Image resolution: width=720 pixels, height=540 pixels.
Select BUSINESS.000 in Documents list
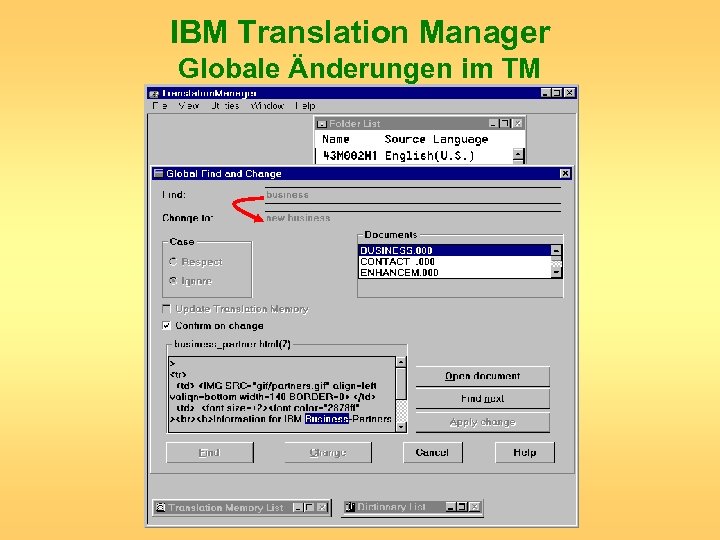tap(455, 250)
